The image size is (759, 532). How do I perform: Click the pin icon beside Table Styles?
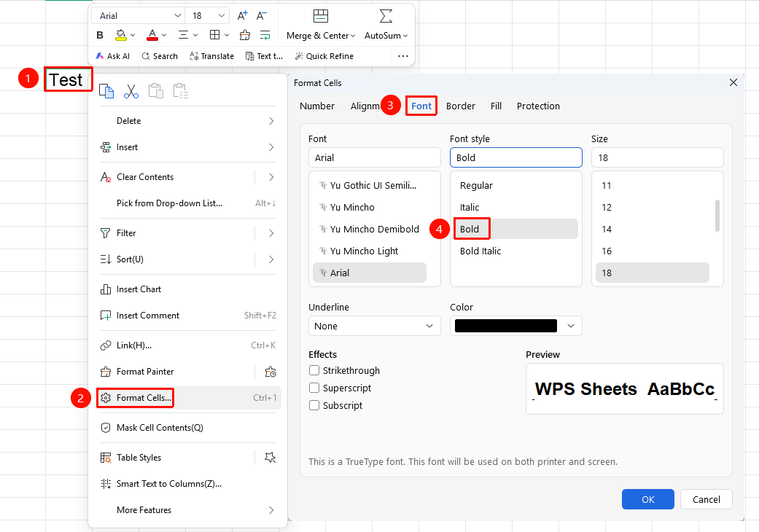point(270,458)
